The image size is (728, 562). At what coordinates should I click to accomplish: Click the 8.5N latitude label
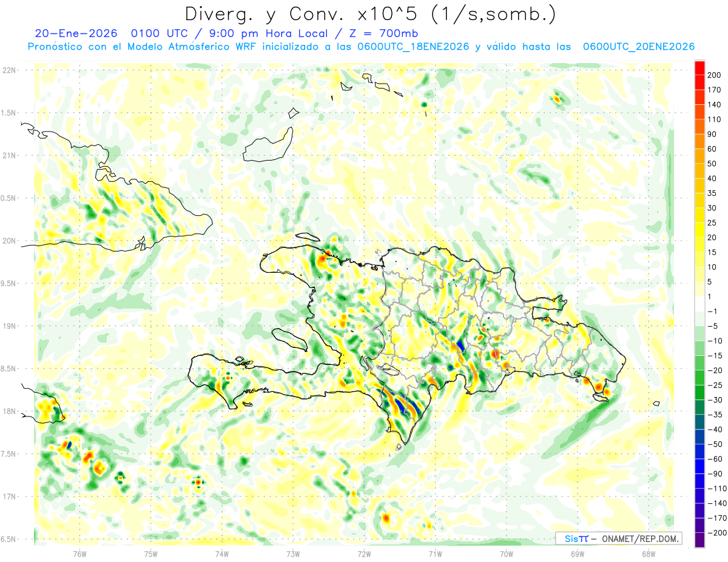(9, 369)
